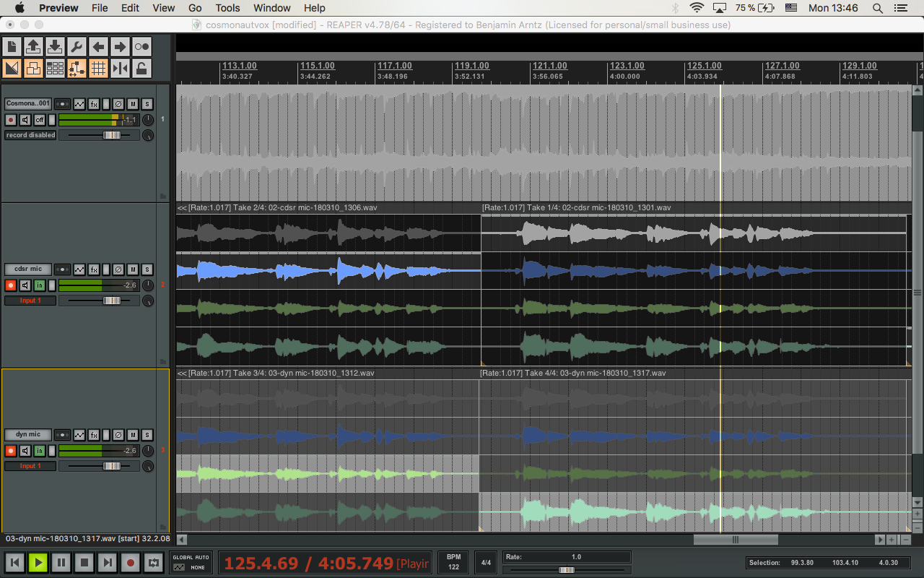The width and height of the screenshot is (924, 578).
Task: Toggle the snap toolbar icon
Action: (120, 69)
